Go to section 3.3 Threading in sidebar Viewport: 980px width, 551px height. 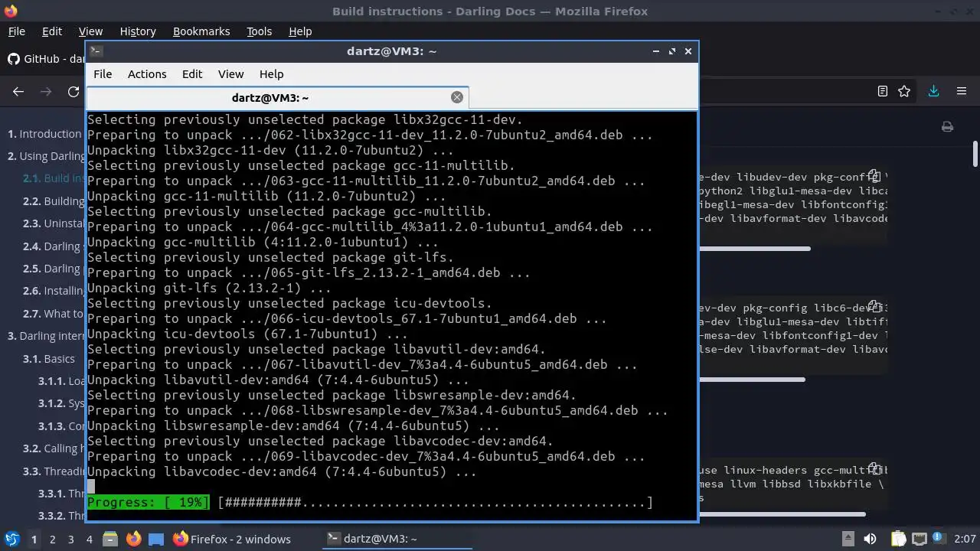pos(54,471)
